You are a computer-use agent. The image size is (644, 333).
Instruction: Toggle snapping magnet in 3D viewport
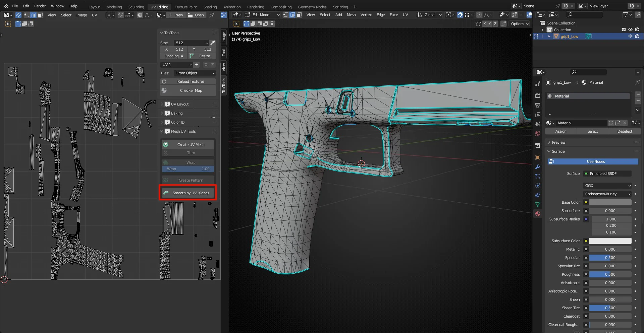[460, 15]
